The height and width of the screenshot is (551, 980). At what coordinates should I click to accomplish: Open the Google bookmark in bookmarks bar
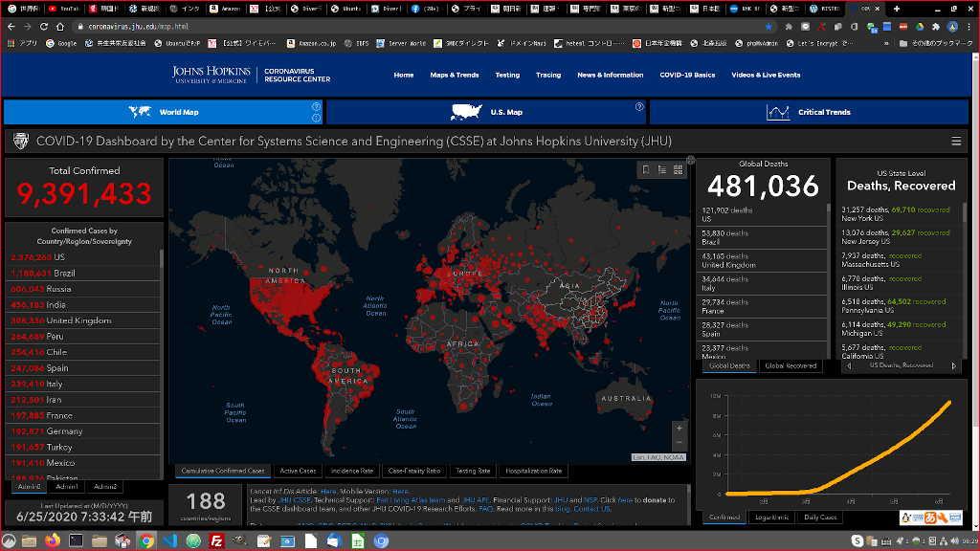61,43
